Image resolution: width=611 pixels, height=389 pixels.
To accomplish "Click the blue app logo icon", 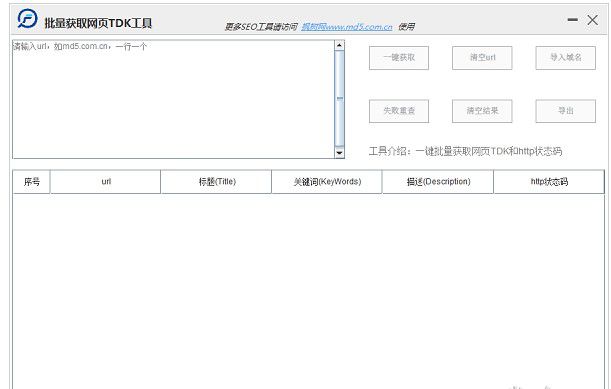I will (27, 19).
